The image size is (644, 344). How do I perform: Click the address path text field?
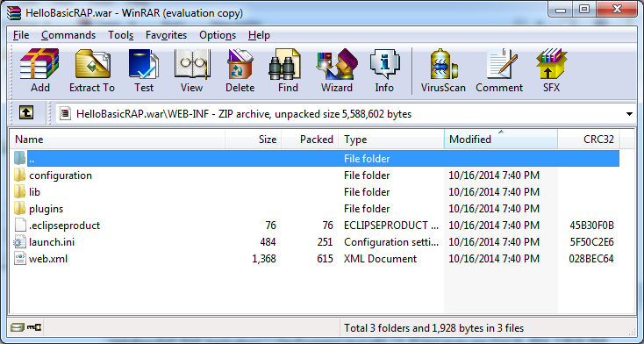[x=347, y=114]
